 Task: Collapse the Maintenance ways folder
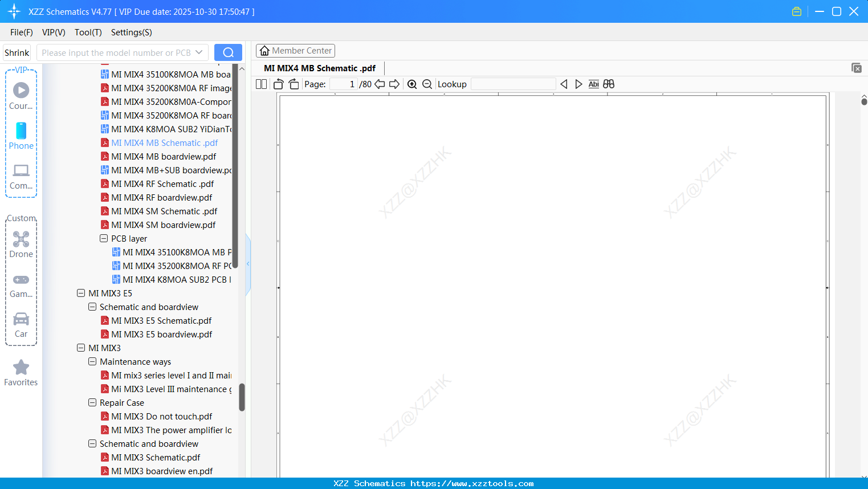[x=92, y=361]
